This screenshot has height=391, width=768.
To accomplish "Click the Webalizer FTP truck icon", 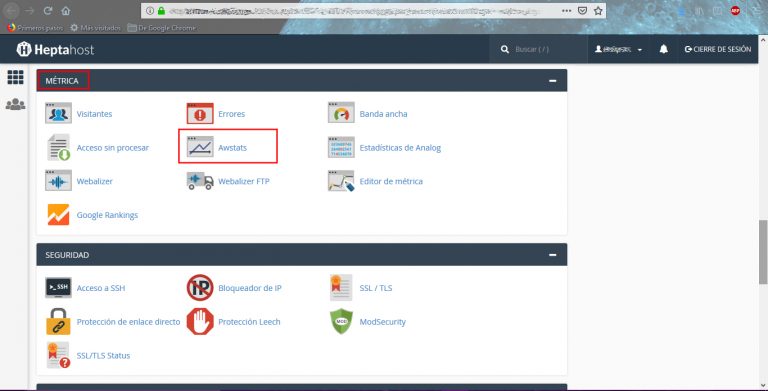I will click(x=200, y=181).
